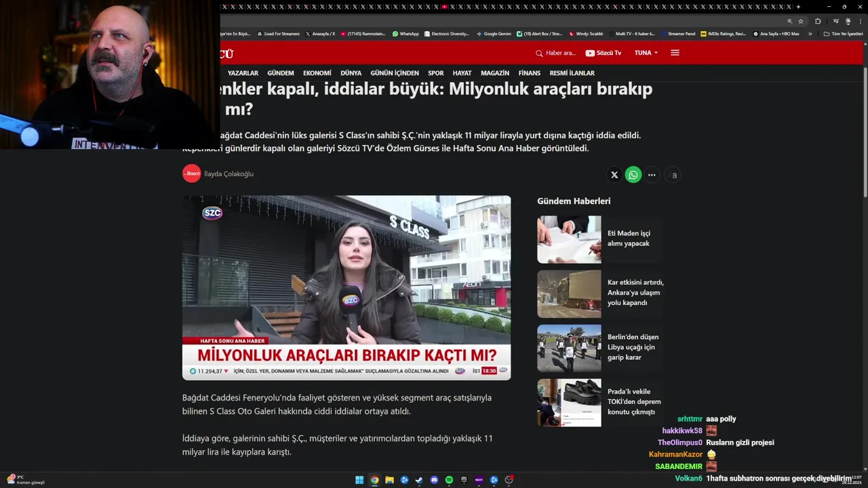Click the snowy truck news thumbnail

click(569, 294)
